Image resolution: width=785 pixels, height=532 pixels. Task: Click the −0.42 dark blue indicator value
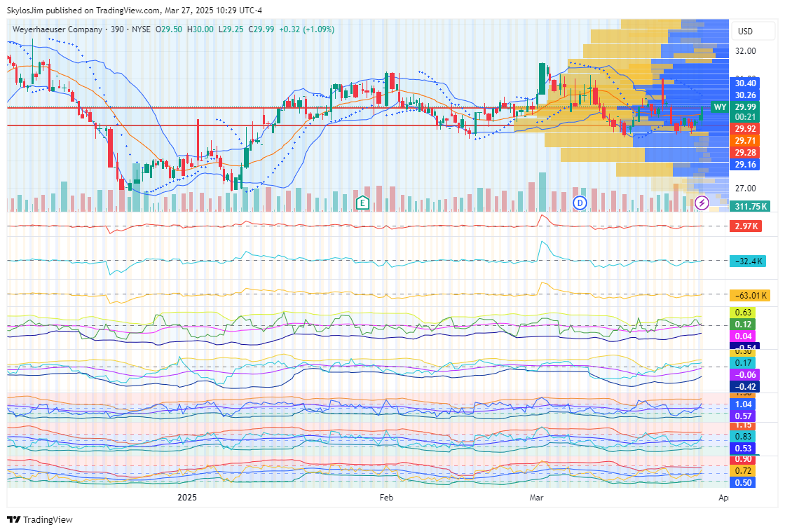[x=745, y=387]
